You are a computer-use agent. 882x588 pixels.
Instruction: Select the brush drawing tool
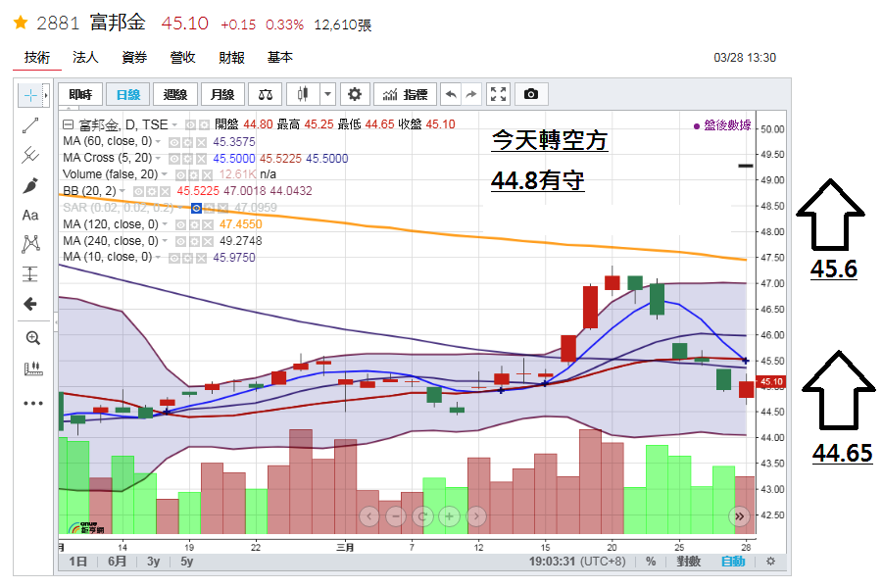coord(30,185)
